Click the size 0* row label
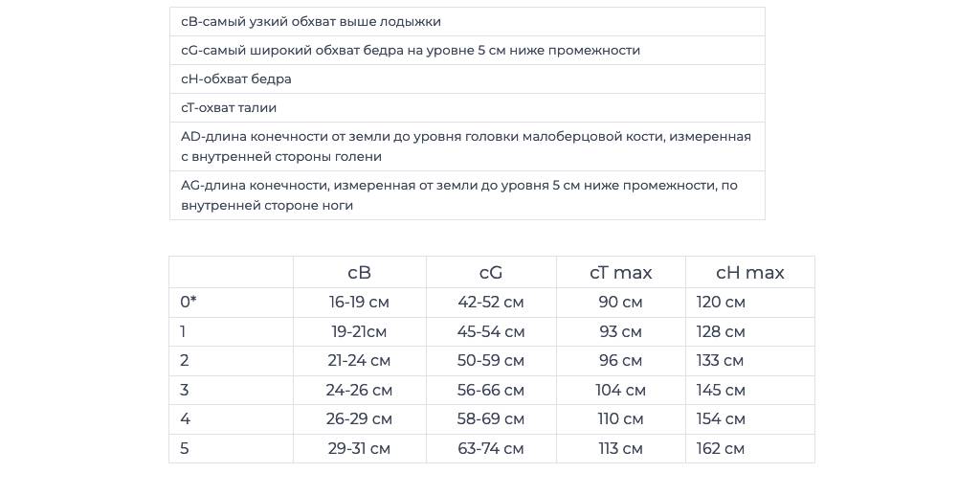980x496 pixels. point(189,303)
